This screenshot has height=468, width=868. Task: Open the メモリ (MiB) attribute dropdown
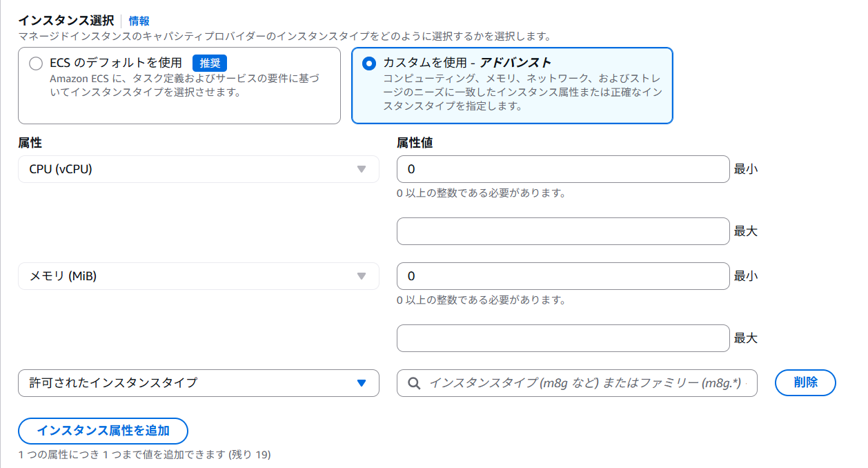(x=198, y=276)
